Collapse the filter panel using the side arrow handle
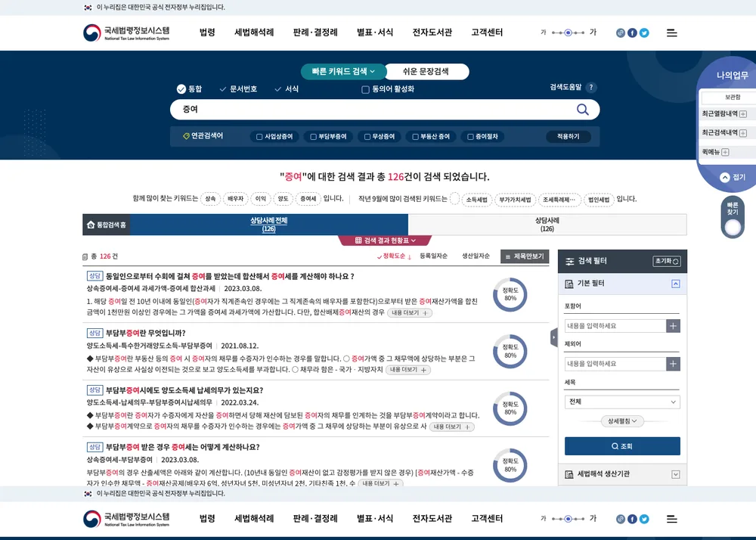This screenshot has height=540, width=756. (x=554, y=337)
